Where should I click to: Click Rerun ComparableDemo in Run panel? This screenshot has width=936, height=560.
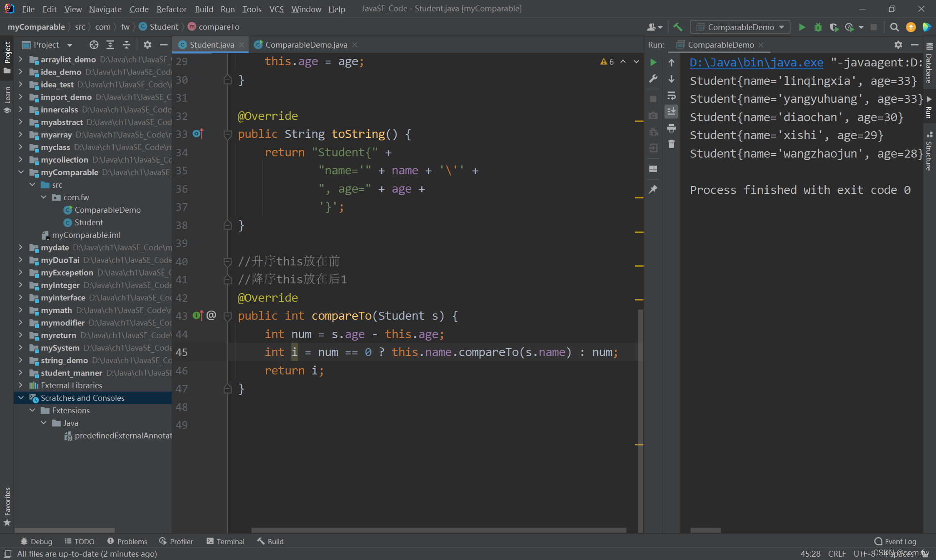point(653,62)
